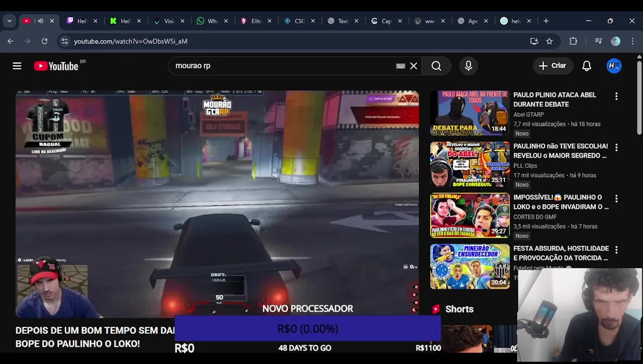The image size is (643, 364).
Task: Switch to the WhatsApp tab
Action: point(211,21)
